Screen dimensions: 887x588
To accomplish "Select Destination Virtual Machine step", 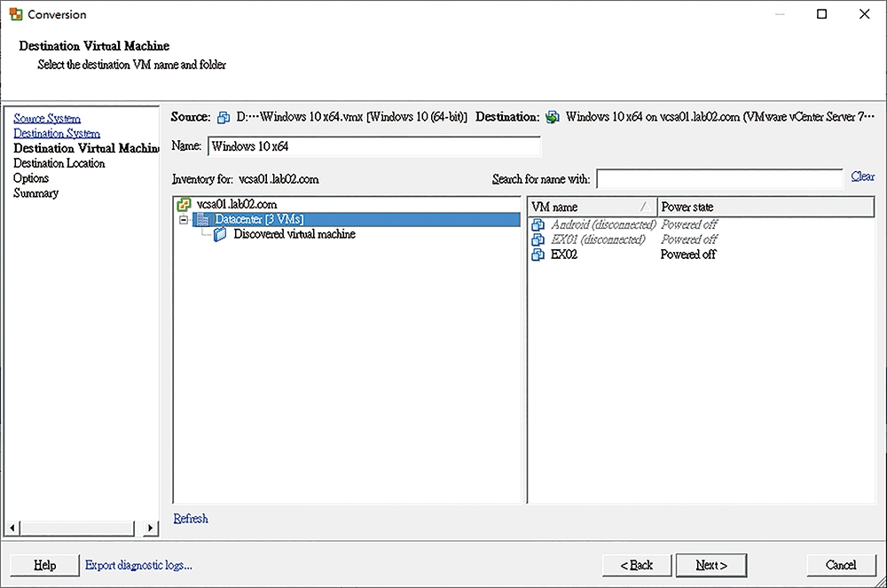I will (x=86, y=148).
